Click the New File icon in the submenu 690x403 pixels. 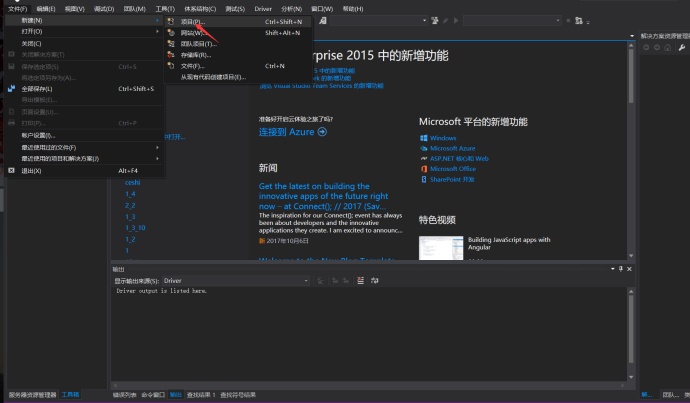(171, 66)
